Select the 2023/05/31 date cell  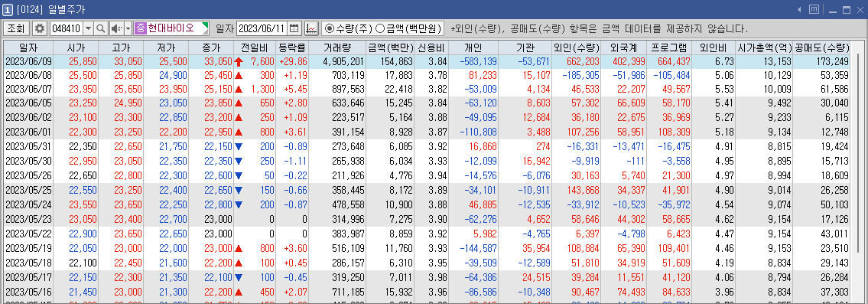[x=28, y=146]
